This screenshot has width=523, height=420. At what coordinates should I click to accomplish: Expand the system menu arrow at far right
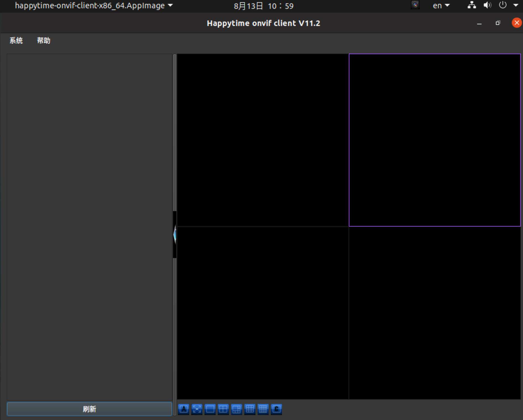pos(516,5)
